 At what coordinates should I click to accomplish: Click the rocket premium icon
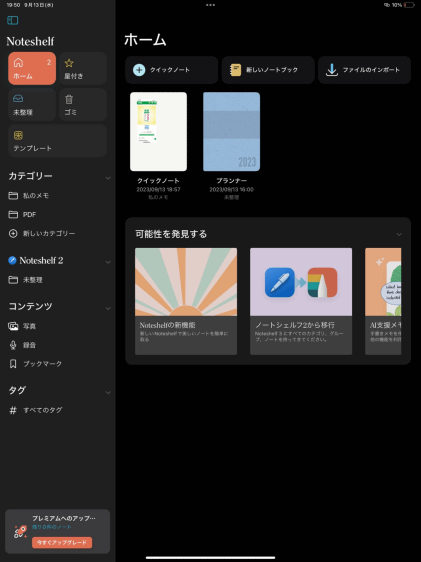click(20, 532)
